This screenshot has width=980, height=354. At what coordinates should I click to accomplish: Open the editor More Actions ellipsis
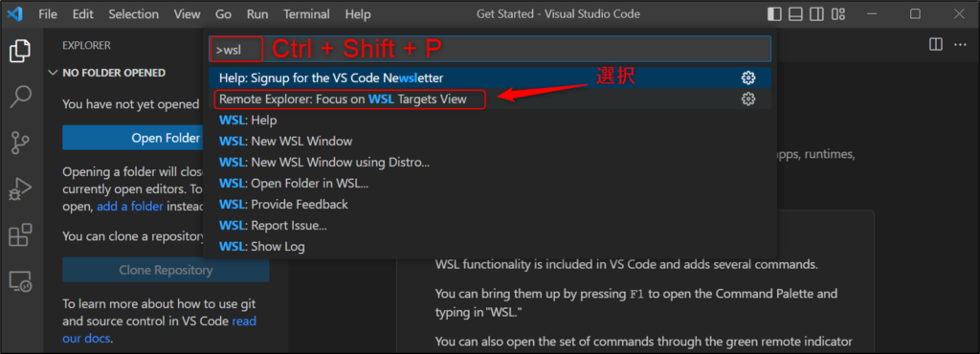pos(960,45)
